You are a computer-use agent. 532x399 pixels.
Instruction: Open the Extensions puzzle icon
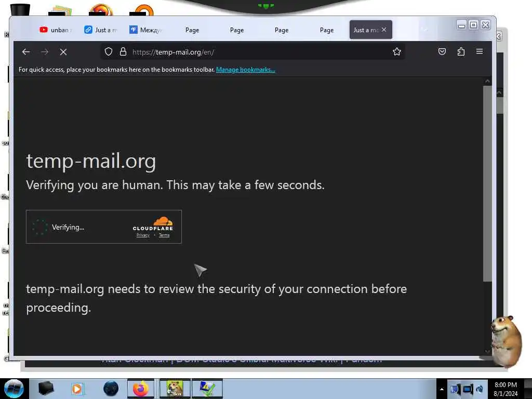click(461, 51)
